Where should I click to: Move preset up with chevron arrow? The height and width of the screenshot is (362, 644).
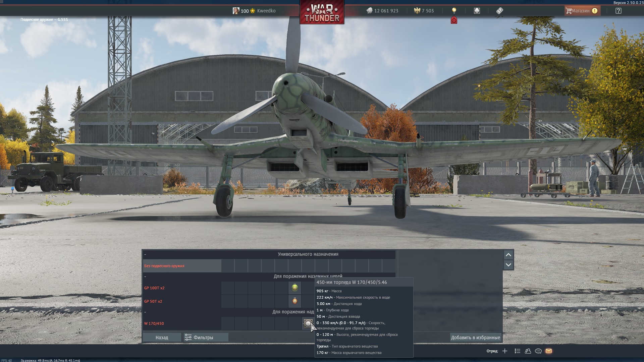click(x=508, y=255)
